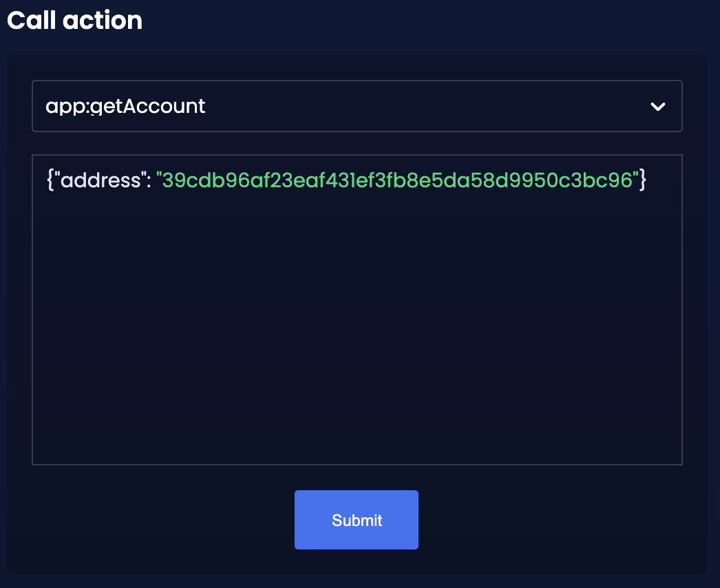Screen dimensions: 720x588
Task: Click the middle of the parameters editor
Action: click(x=357, y=310)
